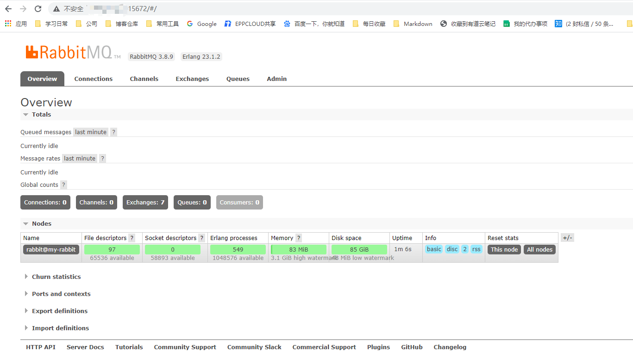Expand Ports and contexts section

click(57, 294)
